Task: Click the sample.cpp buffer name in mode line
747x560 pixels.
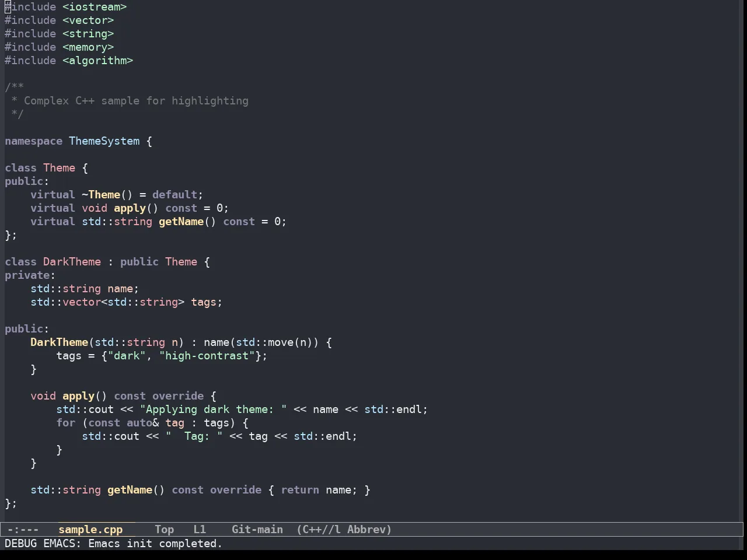Action: (90, 530)
